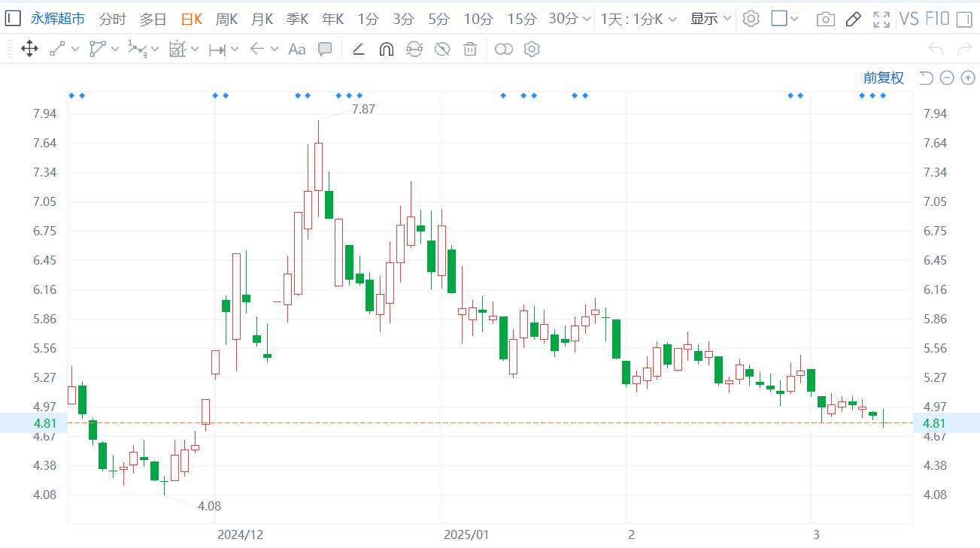980x548 pixels.
Task: Select the polygon shape drawing tool
Action: tap(98, 50)
